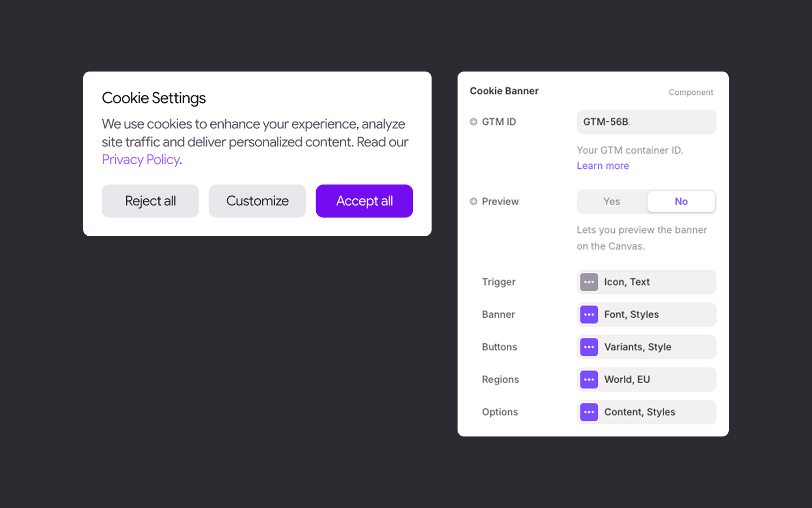The image size is (812, 508).
Task: Click the gray ellipsis icon for Trigger
Action: tap(589, 282)
